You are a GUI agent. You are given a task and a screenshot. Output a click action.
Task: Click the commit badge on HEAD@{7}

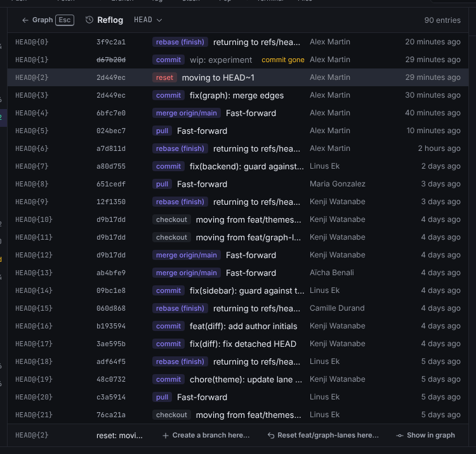[168, 166]
